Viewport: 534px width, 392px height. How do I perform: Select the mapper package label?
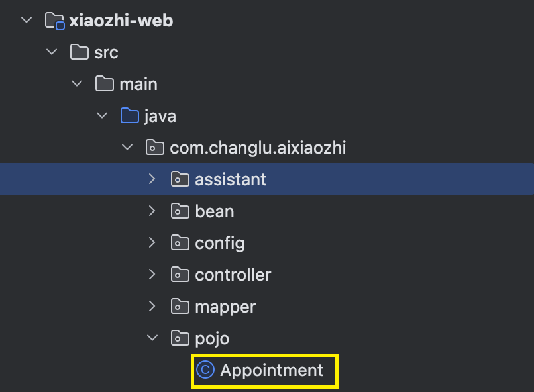[225, 307]
